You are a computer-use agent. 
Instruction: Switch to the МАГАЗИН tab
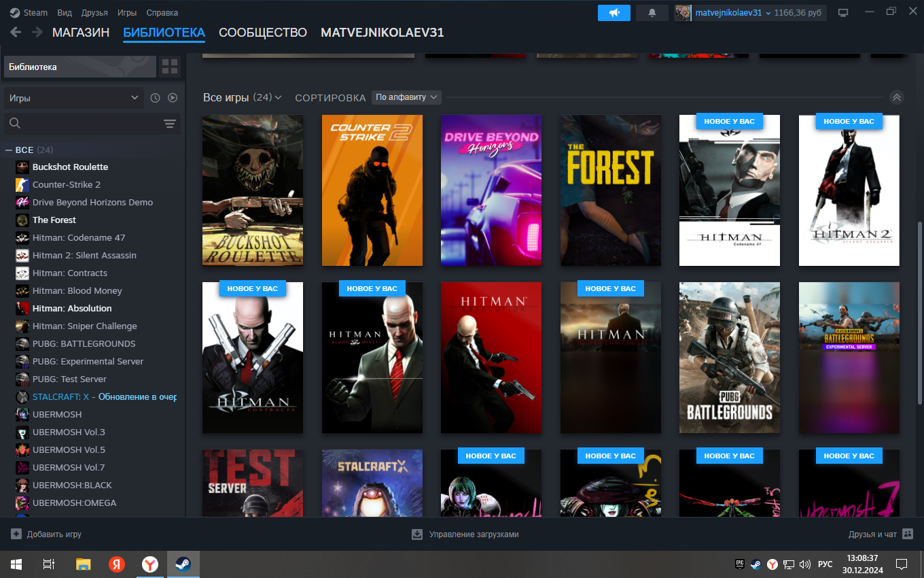[x=81, y=33]
